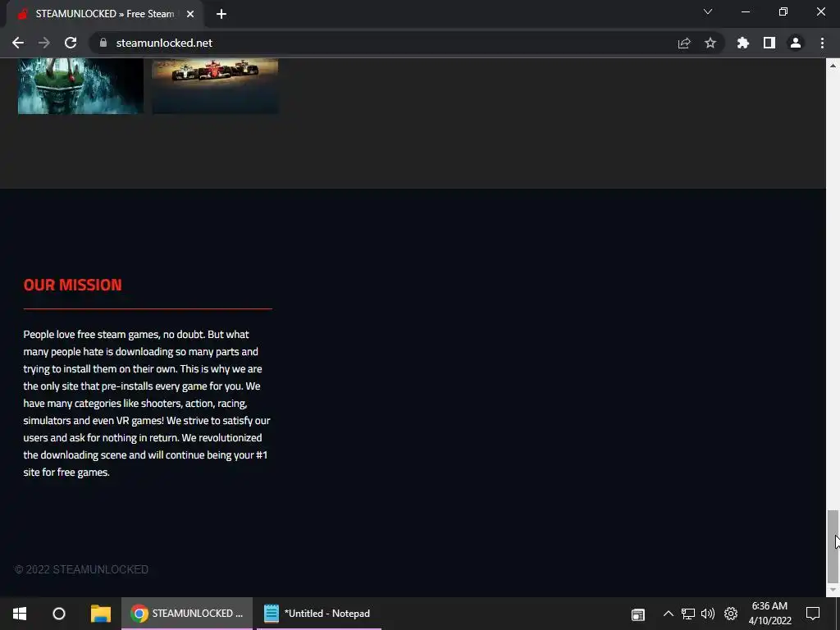Open the Extensions puzzle icon

pyautogui.click(x=743, y=43)
